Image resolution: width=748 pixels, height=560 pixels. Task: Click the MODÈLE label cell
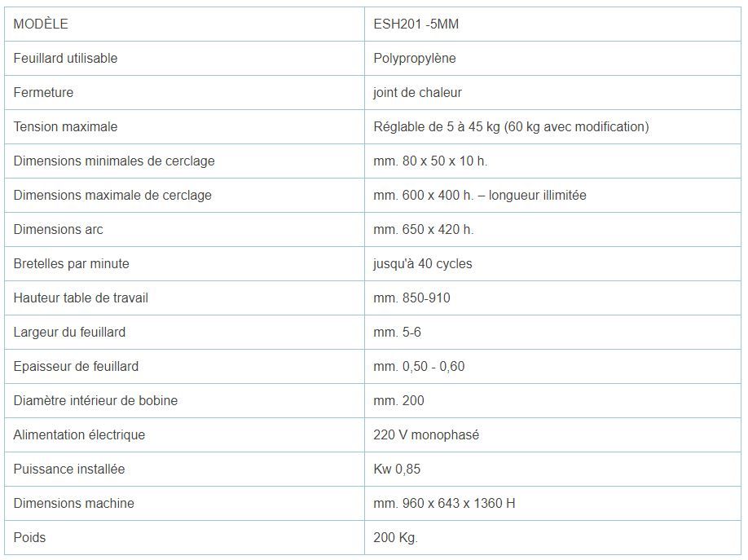pyautogui.click(x=41, y=24)
